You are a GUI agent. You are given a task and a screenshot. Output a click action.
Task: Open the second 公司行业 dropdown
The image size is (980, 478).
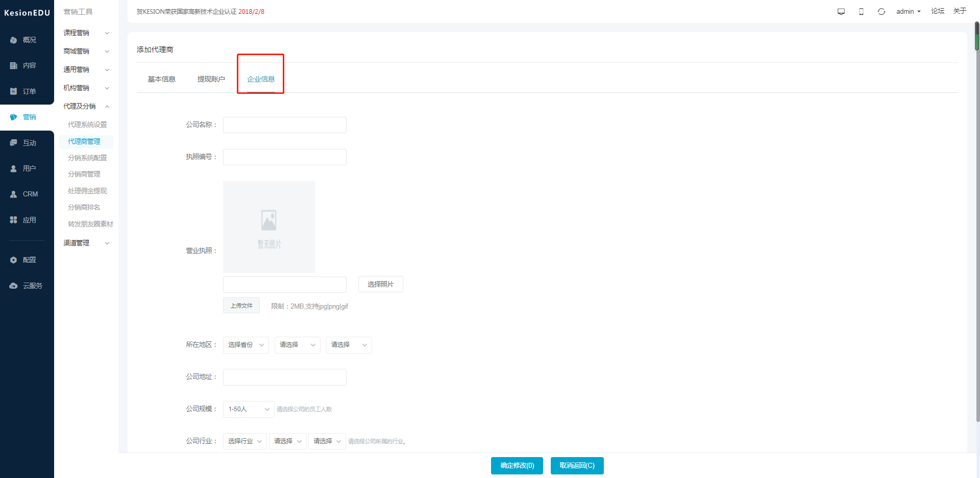[x=288, y=441]
